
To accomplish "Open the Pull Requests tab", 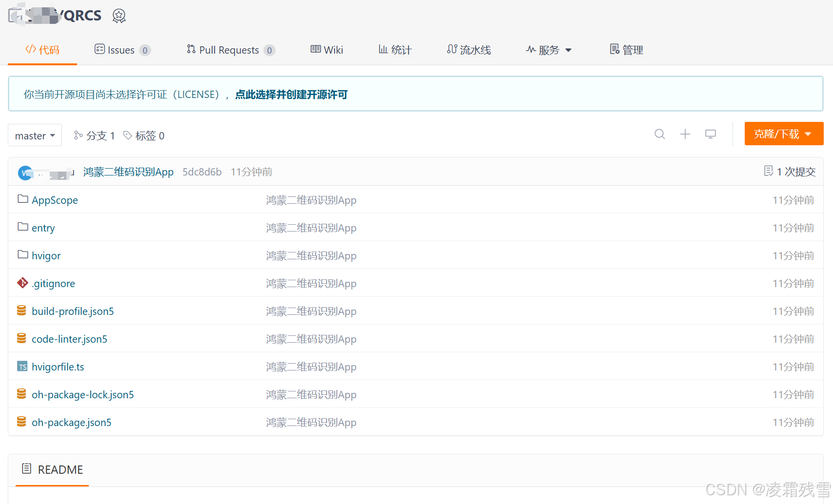I will [231, 50].
